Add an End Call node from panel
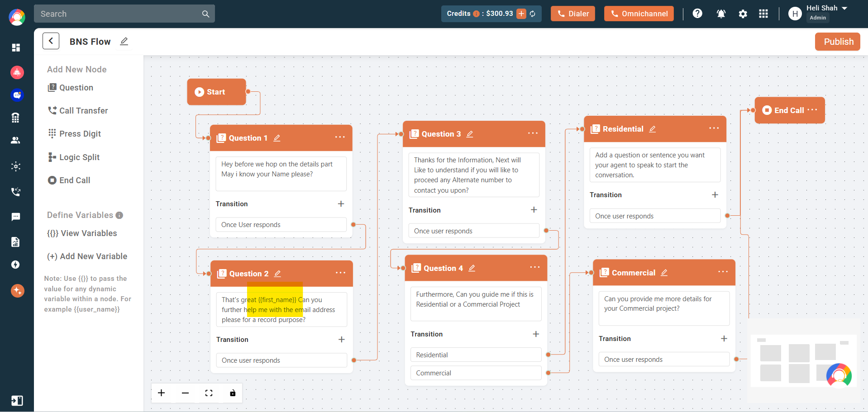 (69, 180)
